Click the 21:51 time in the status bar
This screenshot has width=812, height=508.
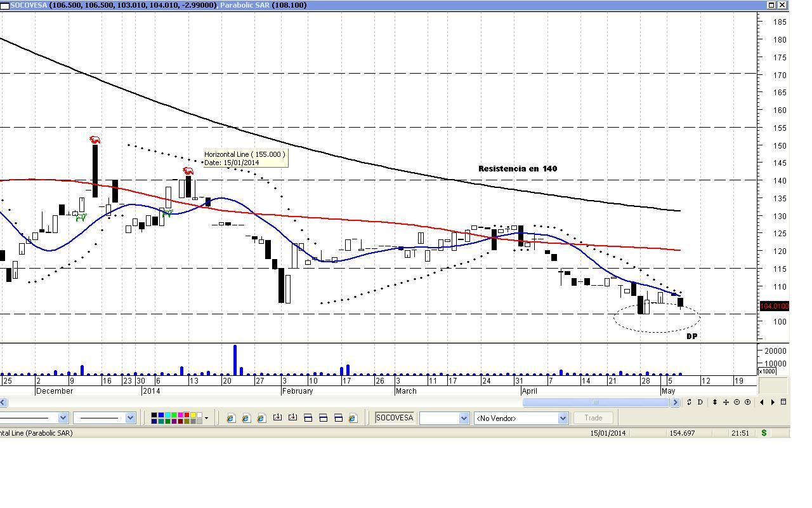(x=740, y=433)
